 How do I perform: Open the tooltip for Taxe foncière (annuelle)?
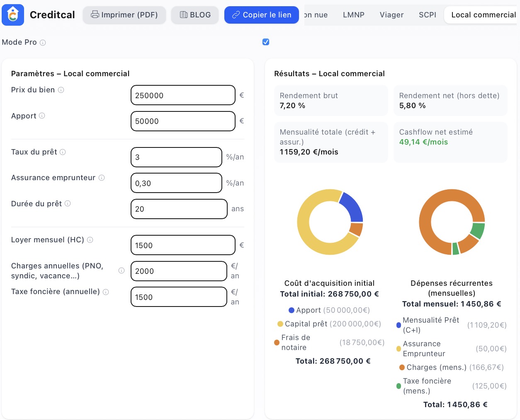click(x=106, y=292)
